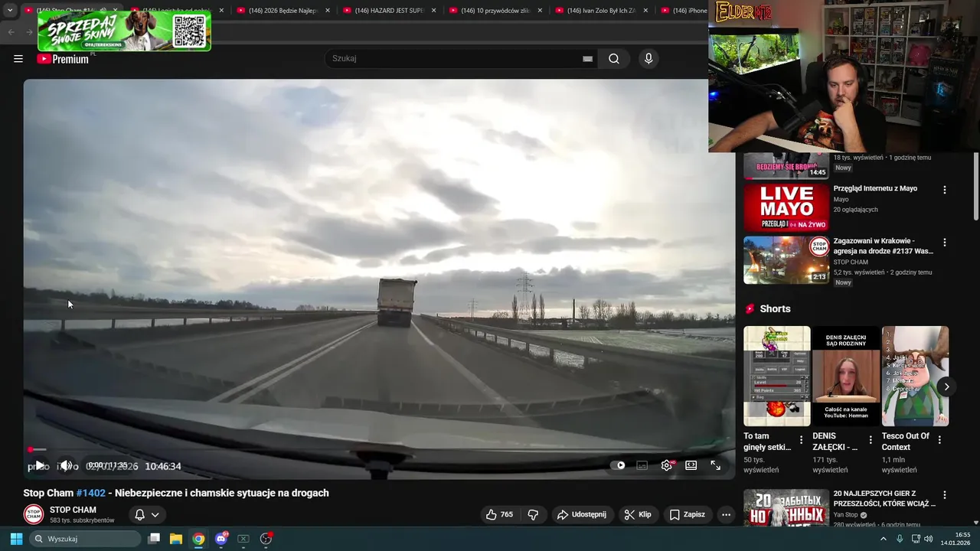Click the Udostępnij share button
The image size is (980, 551).
coord(582,515)
